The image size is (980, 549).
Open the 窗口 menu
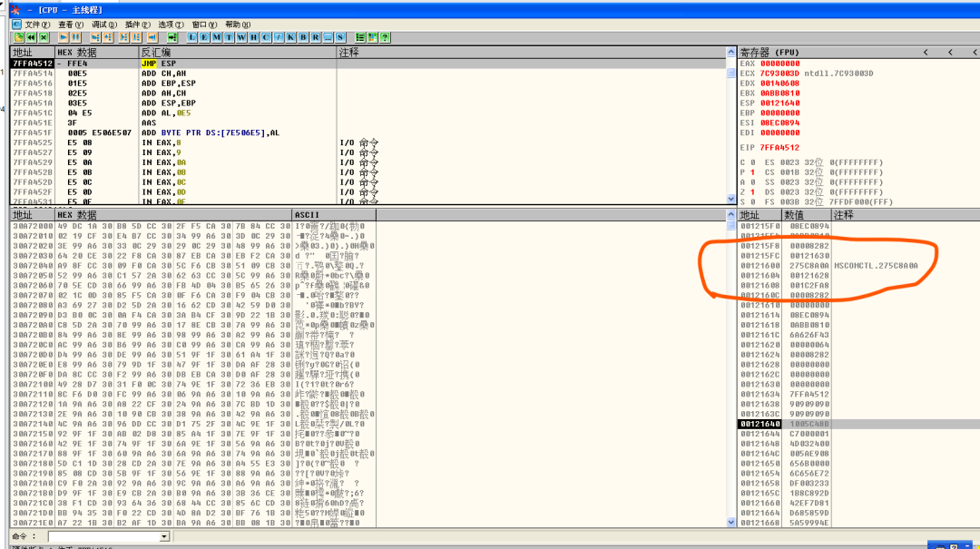tap(204, 25)
